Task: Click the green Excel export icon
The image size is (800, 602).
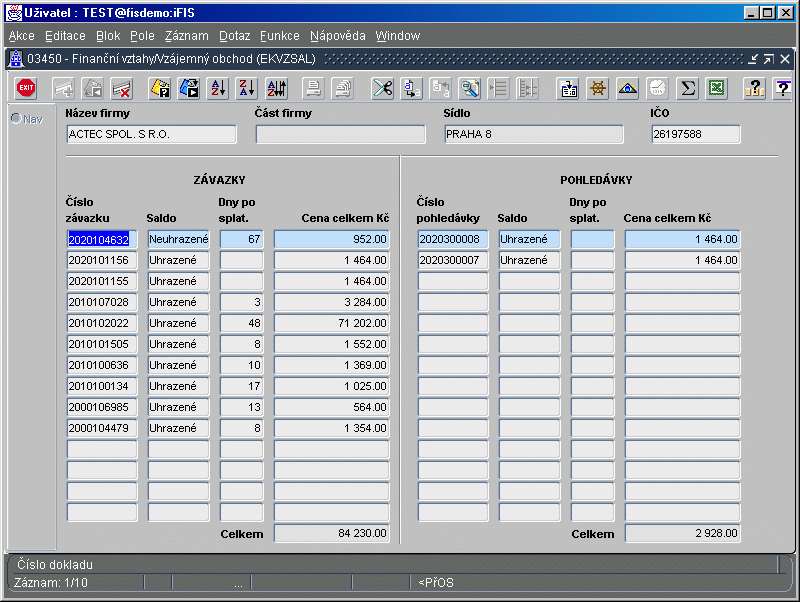Action: pyautogui.click(x=716, y=88)
